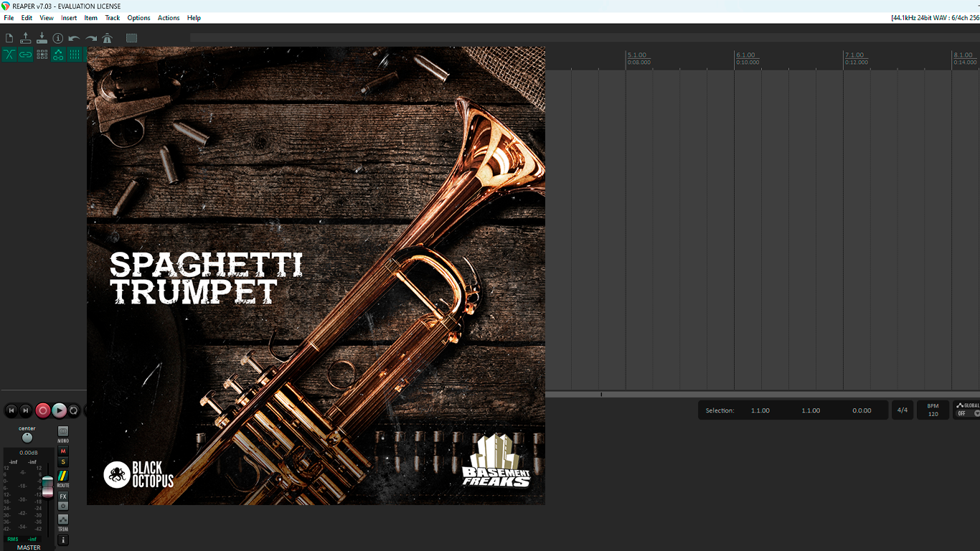Click the BPM 120 tempo field

[x=933, y=410]
